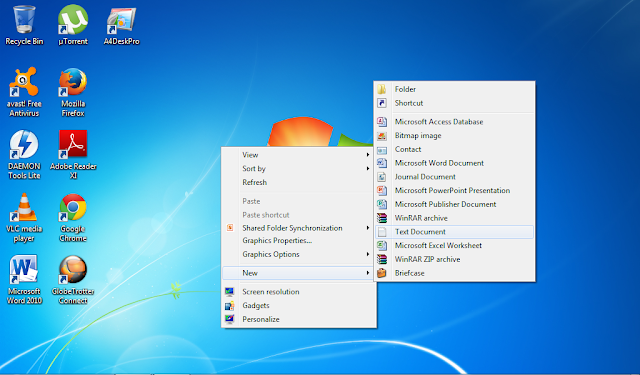Click the arrow beside New
The image size is (640, 375).
pos(368,273)
